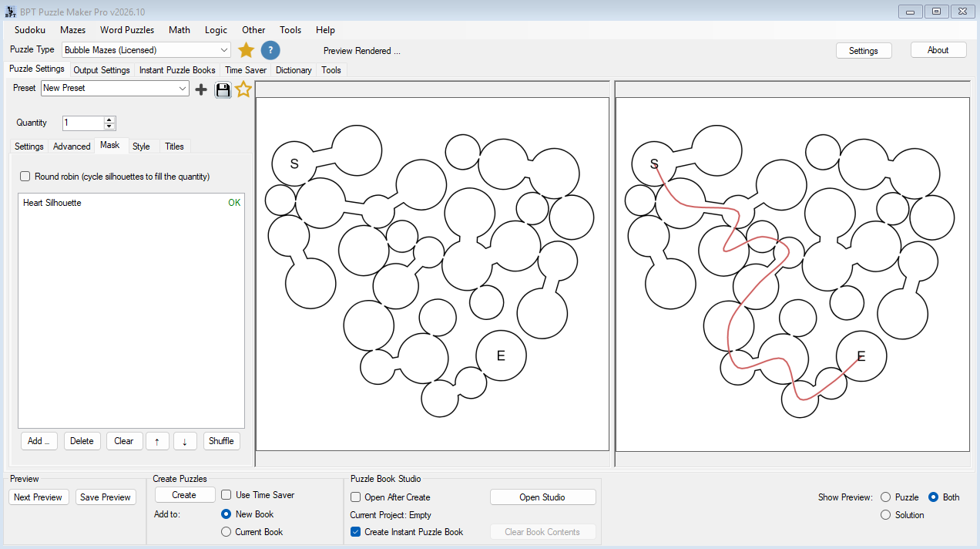Click the BPT Puzzle Maker app icon
The image size is (980, 549).
11,12
